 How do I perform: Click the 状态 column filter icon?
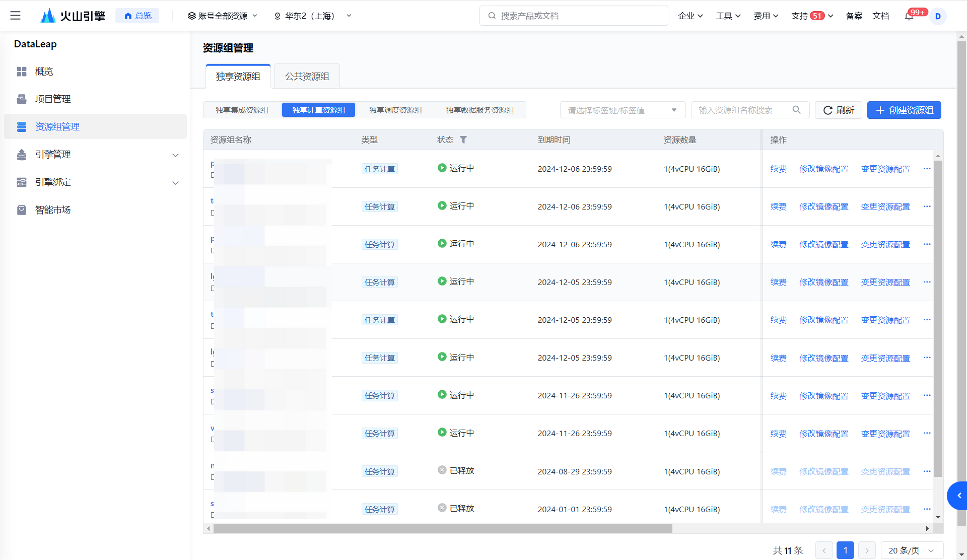coord(463,140)
